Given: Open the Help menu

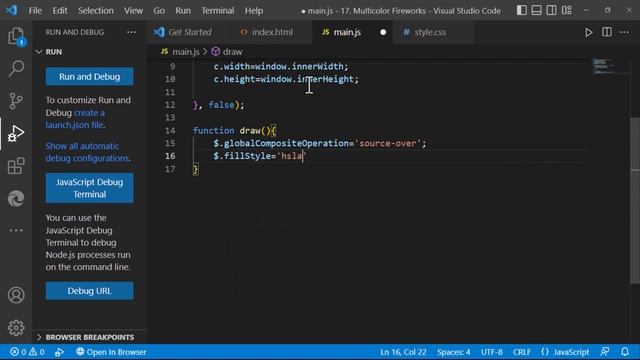Looking at the screenshot, I should point(254,11).
